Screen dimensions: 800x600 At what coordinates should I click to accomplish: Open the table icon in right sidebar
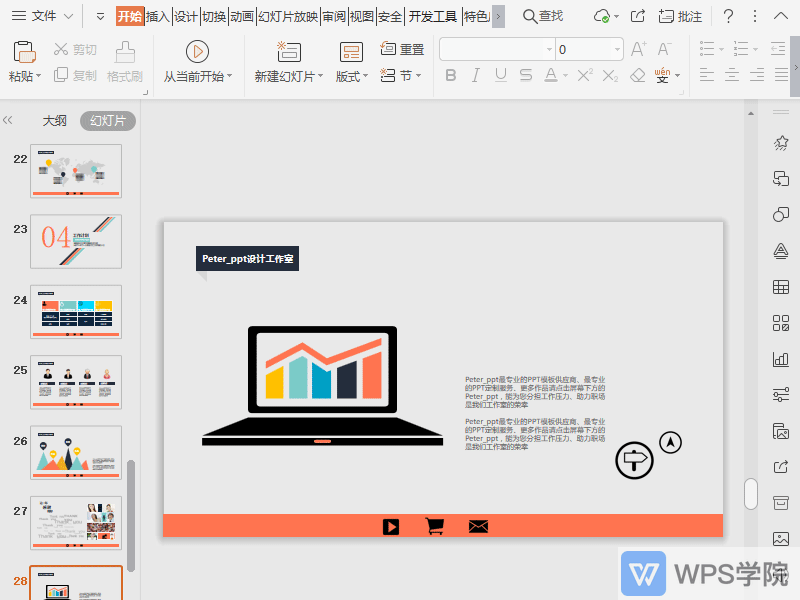[x=781, y=287]
